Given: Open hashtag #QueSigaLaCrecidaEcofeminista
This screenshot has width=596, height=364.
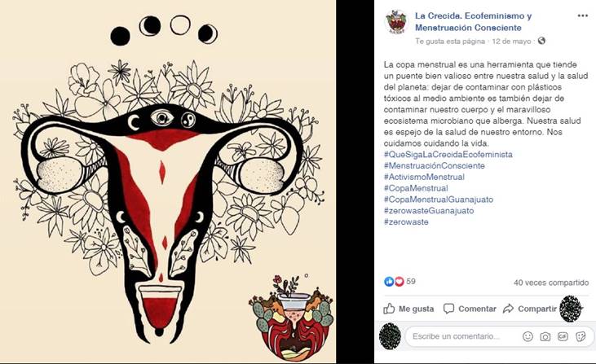Looking at the screenshot, I should (x=448, y=155).
